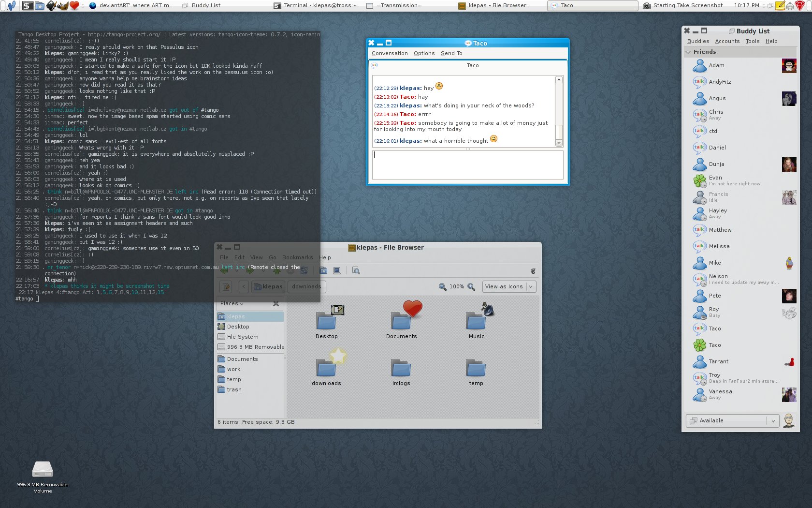Zoom in with the magnifier plus icon
The height and width of the screenshot is (508, 812).
(471, 286)
